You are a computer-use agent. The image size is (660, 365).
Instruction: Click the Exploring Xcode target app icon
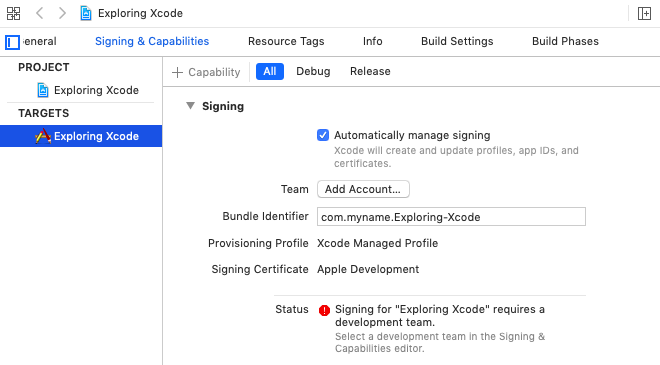(x=43, y=136)
